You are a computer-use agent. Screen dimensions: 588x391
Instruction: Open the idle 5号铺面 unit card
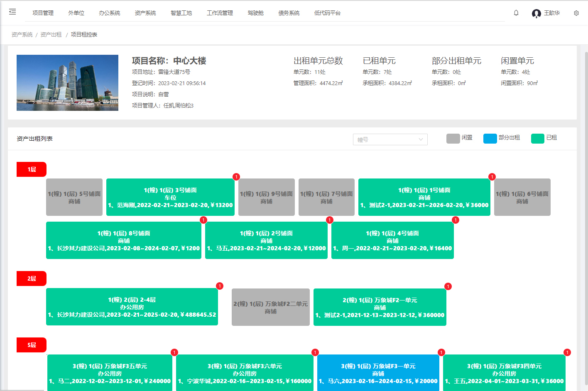(74, 197)
